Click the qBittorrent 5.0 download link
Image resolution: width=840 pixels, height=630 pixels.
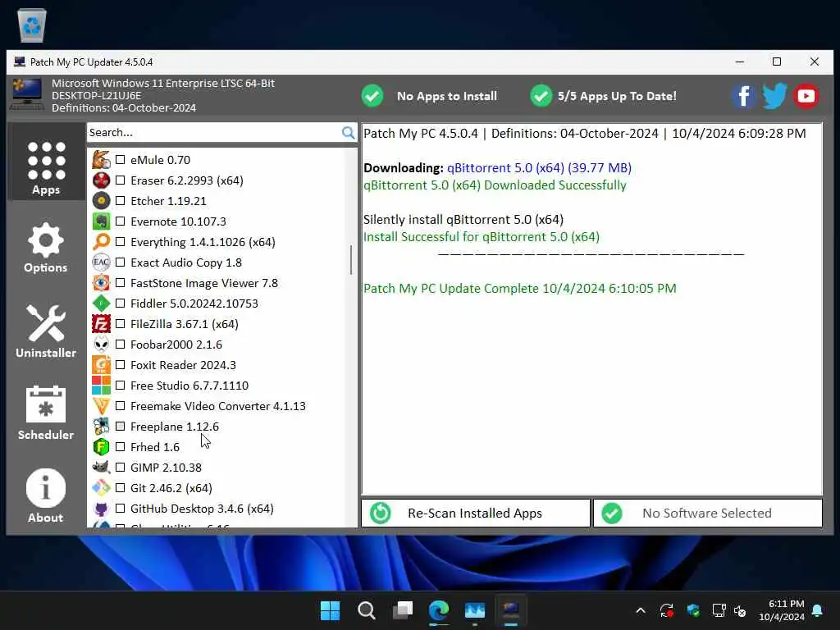[x=539, y=167]
